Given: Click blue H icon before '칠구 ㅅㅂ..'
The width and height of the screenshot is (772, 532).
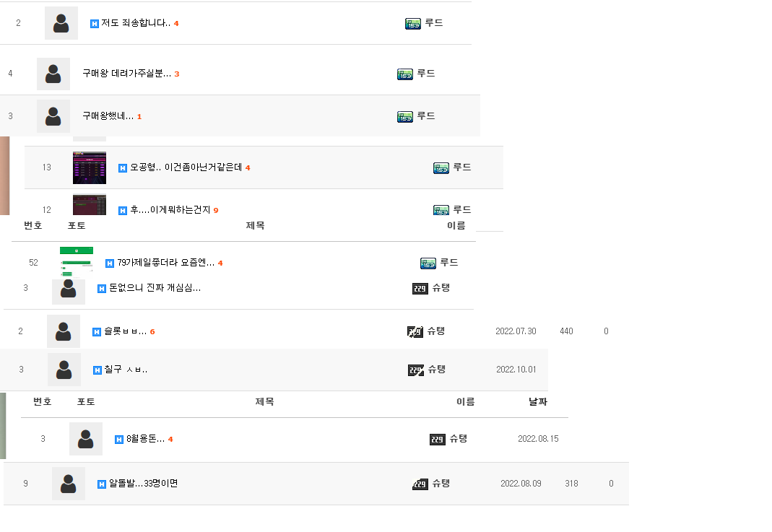Looking at the screenshot, I should (97, 370).
